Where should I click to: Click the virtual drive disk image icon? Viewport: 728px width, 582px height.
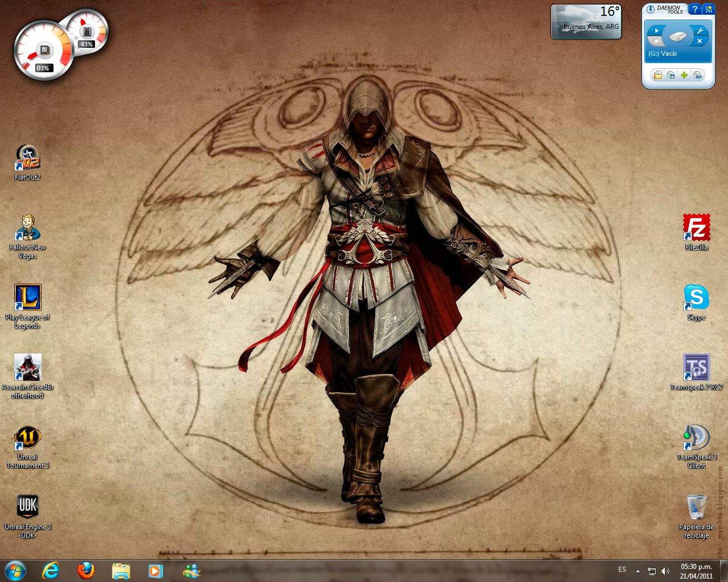pos(678,36)
